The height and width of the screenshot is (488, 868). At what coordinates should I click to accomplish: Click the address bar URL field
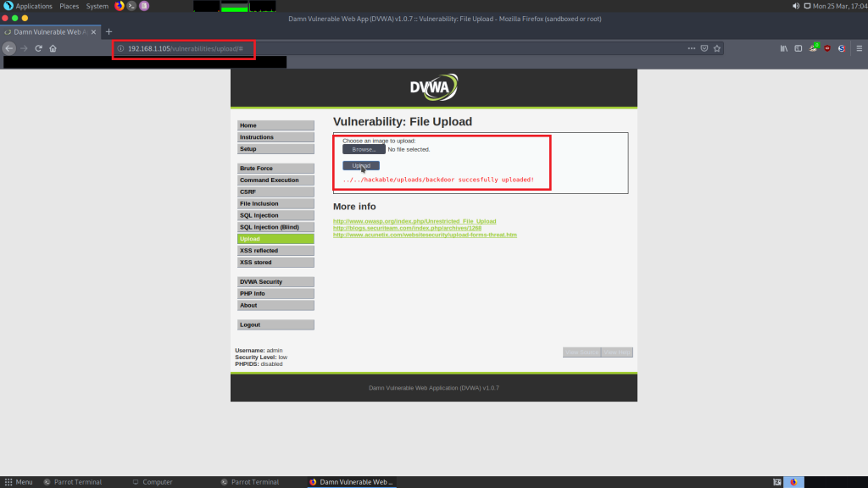tap(381, 48)
